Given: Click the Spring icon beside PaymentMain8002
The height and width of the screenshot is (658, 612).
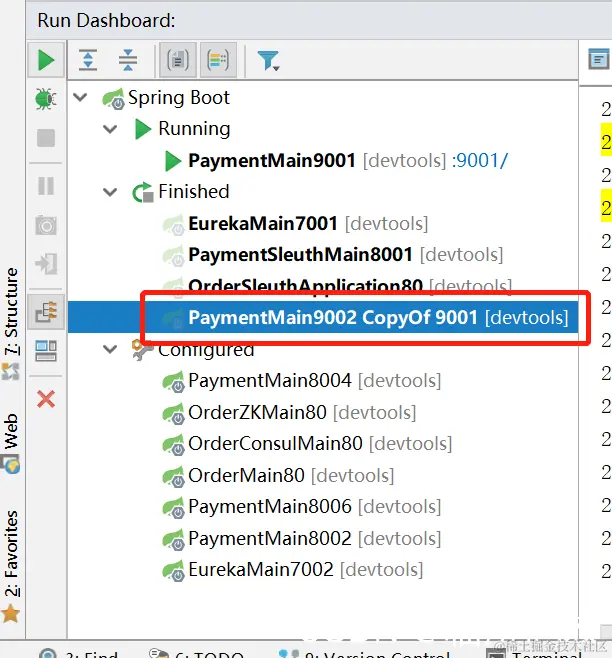Looking at the screenshot, I should [173, 539].
